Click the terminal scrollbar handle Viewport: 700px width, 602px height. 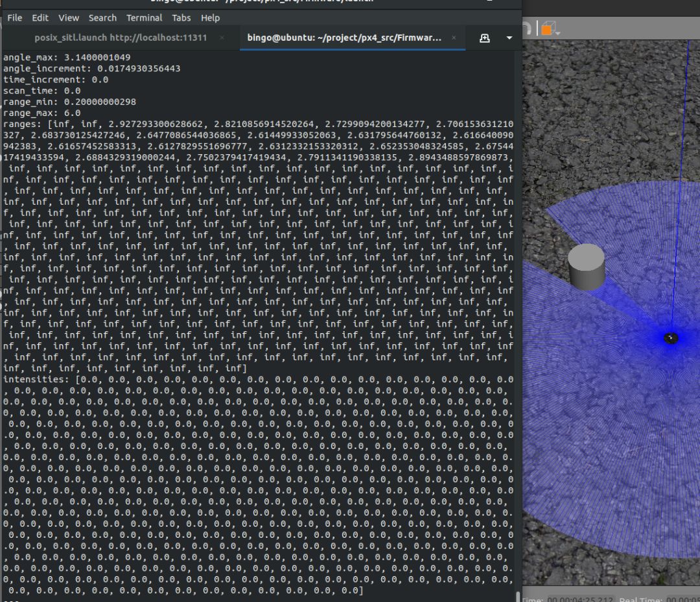click(519, 596)
